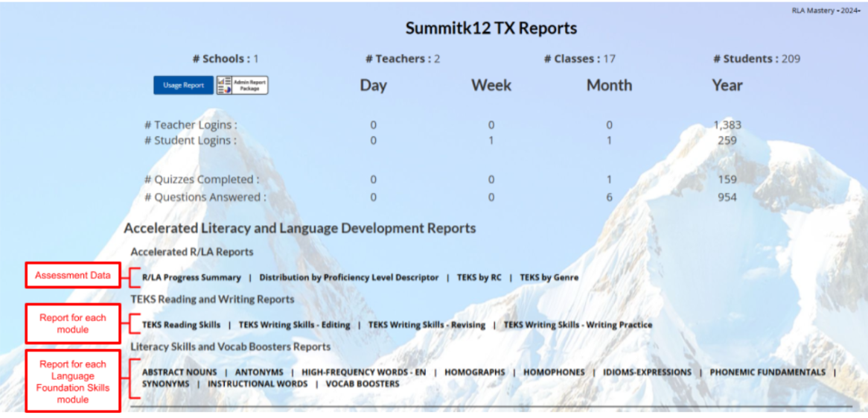Open the HOMOPHONES report
The width and height of the screenshot is (868, 418).
(x=554, y=372)
